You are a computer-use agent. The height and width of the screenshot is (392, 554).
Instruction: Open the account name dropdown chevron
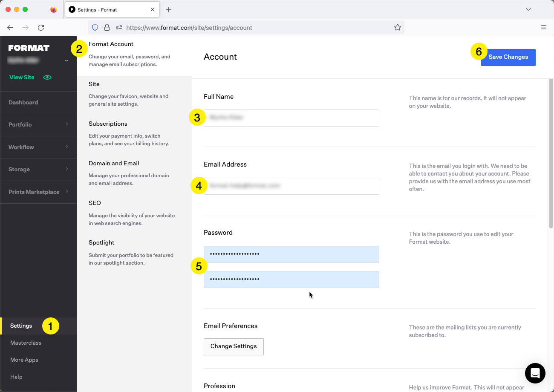tap(66, 61)
